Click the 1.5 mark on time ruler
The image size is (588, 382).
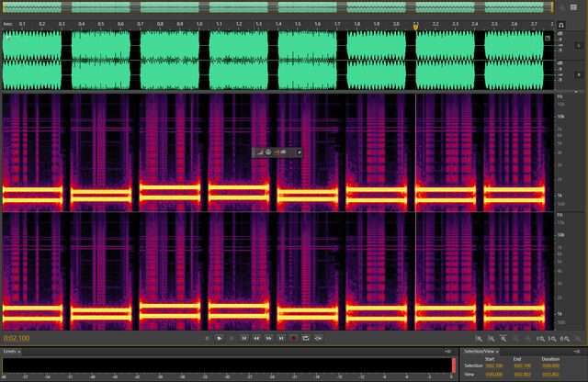click(x=298, y=24)
